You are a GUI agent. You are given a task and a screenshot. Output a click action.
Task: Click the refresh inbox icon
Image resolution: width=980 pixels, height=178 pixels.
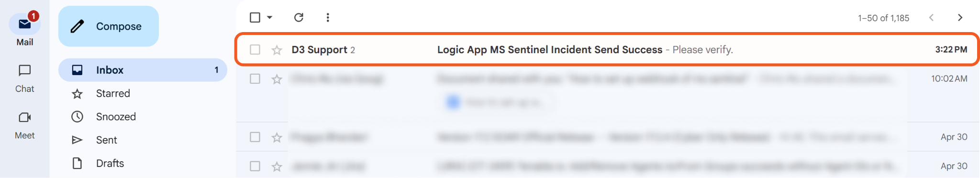[x=299, y=18]
